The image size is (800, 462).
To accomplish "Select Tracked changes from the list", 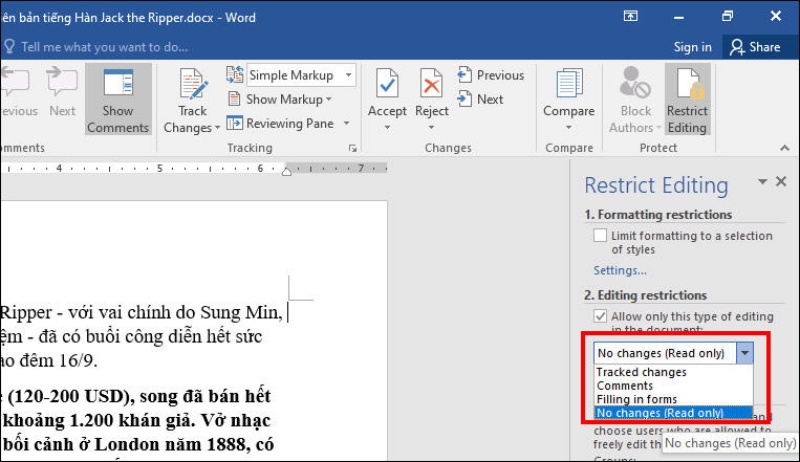I will [673, 372].
